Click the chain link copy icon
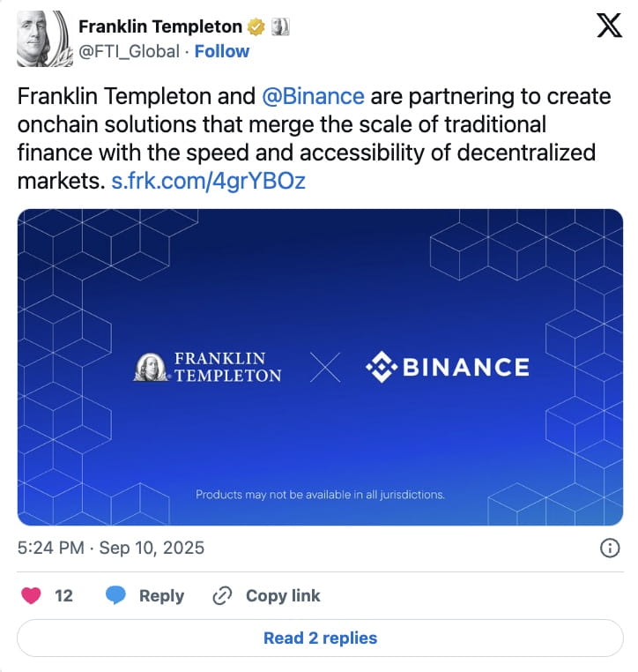The image size is (638, 672). [x=223, y=595]
